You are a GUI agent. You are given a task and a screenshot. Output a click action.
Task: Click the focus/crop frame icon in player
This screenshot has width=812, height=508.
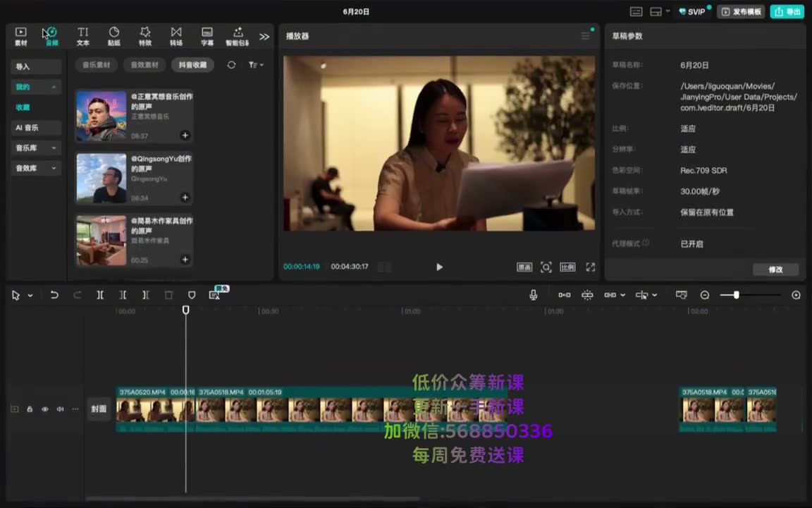click(546, 267)
